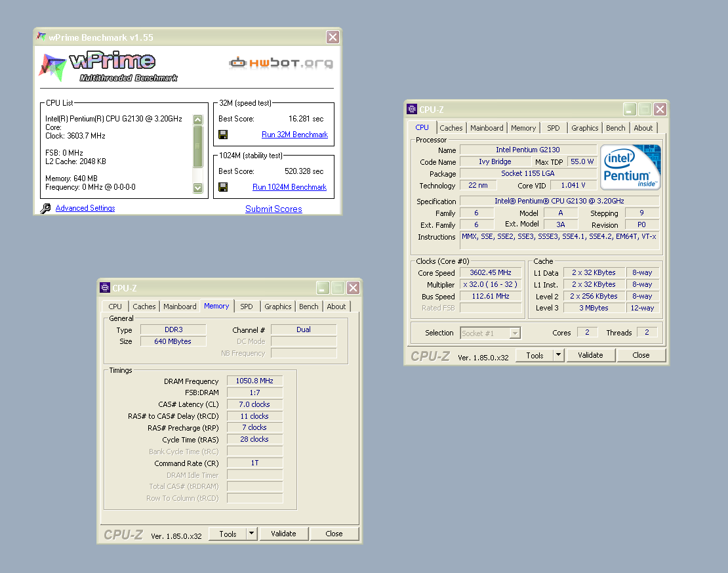Open Bench tab in processor CPU-Z window
The width and height of the screenshot is (728, 573).
click(616, 128)
